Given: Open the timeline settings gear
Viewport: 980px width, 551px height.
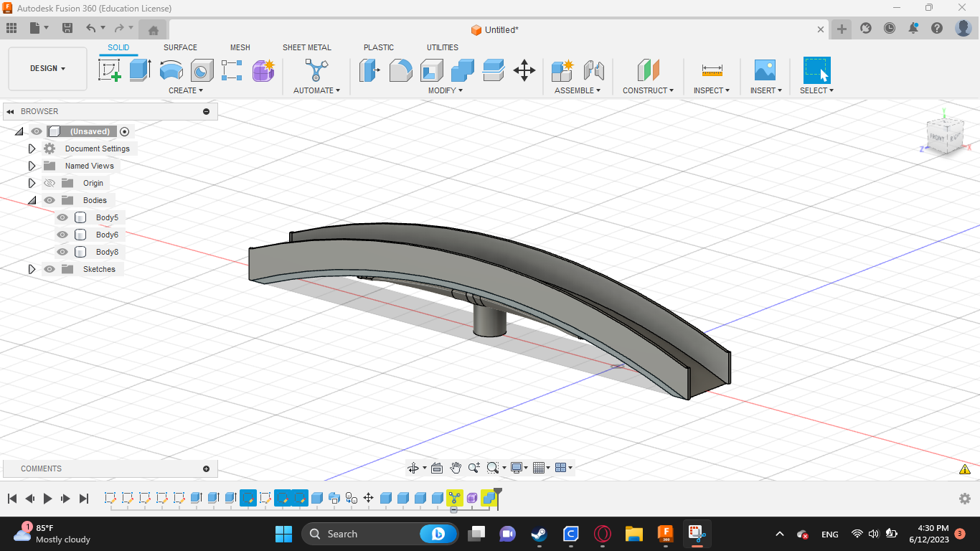Looking at the screenshot, I should (965, 498).
